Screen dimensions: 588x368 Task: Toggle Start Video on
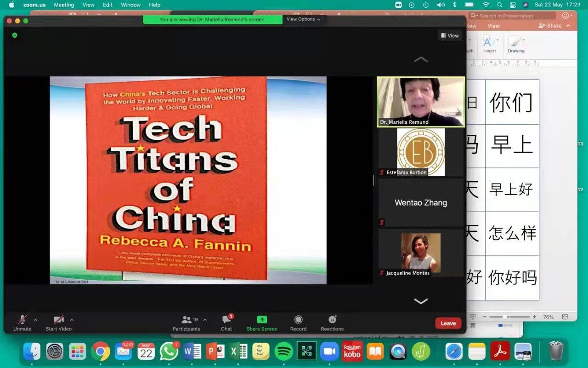pos(58,323)
